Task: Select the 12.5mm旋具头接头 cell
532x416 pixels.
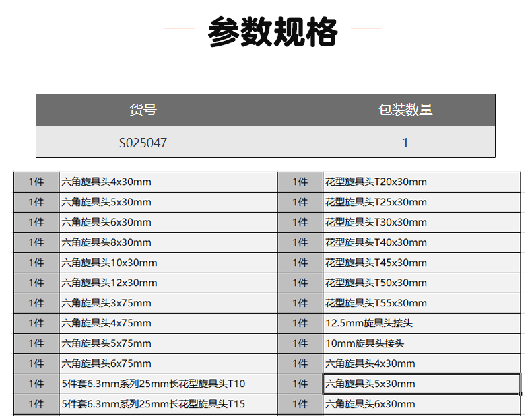Action: tap(422, 323)
